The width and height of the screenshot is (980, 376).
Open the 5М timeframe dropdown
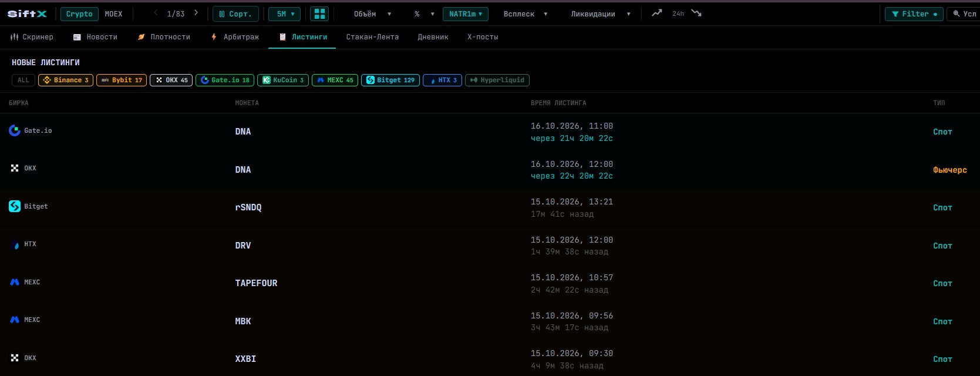[x=285, y=14]
